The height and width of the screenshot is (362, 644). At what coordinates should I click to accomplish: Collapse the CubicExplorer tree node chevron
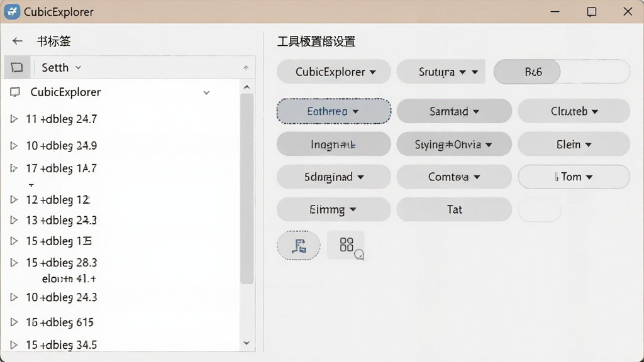click(206, 93)
